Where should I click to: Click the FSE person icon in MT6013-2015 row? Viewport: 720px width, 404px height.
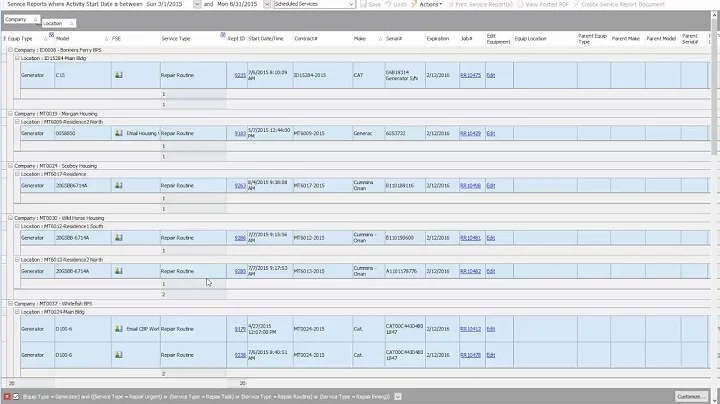(x=118, y=271)
